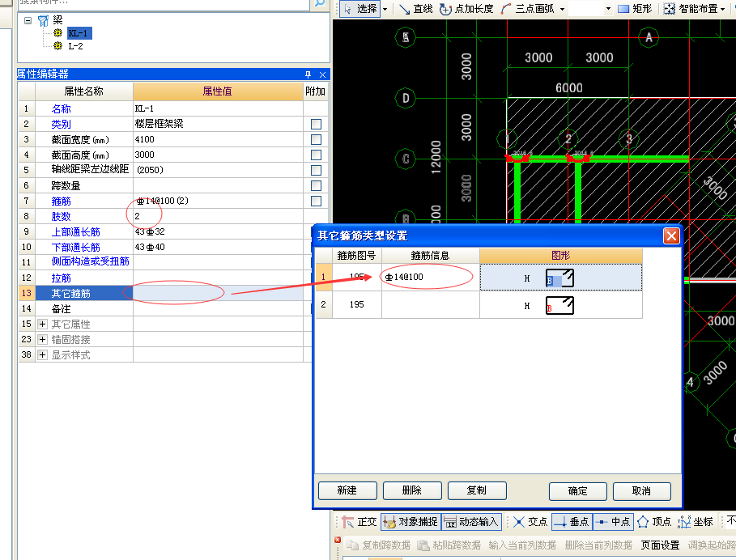Close the 其它箍筋类型设置 dialog

click(671, 235)
